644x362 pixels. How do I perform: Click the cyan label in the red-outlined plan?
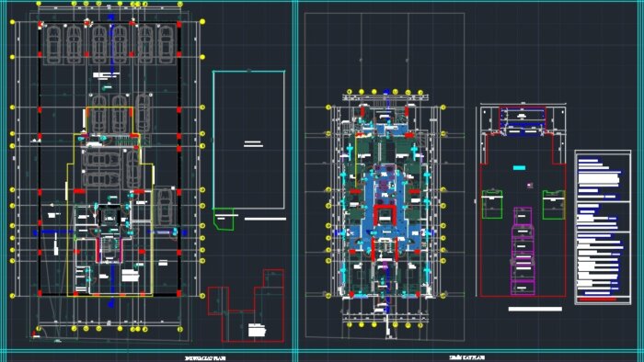pos(520,167)
